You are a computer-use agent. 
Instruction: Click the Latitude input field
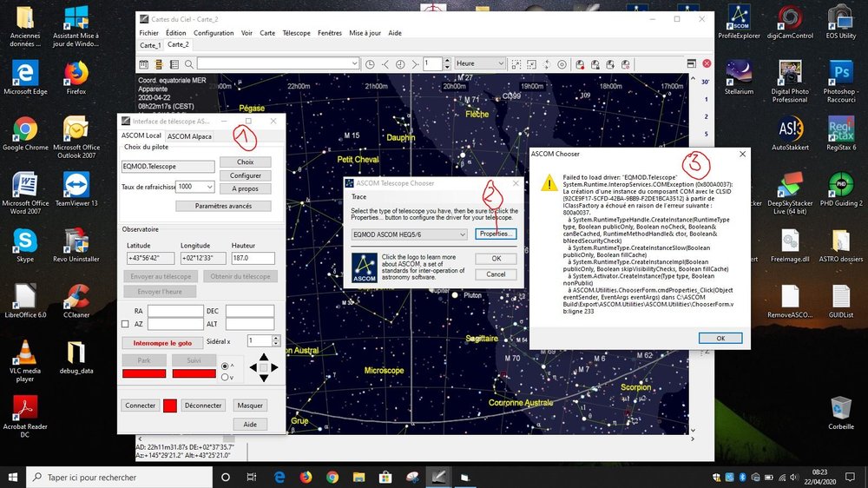(x=150, y=258)
